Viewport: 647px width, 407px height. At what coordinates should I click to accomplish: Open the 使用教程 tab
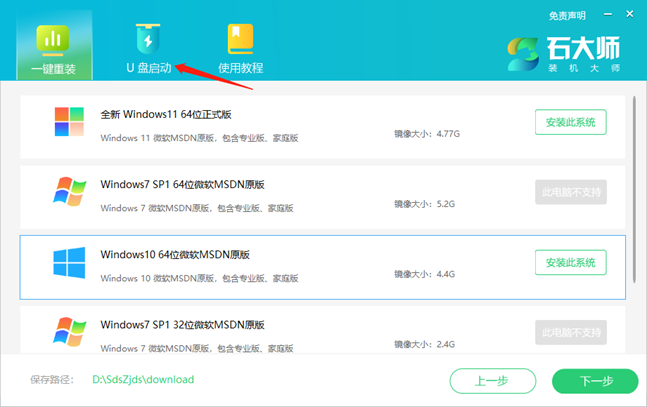pos(241,49)
